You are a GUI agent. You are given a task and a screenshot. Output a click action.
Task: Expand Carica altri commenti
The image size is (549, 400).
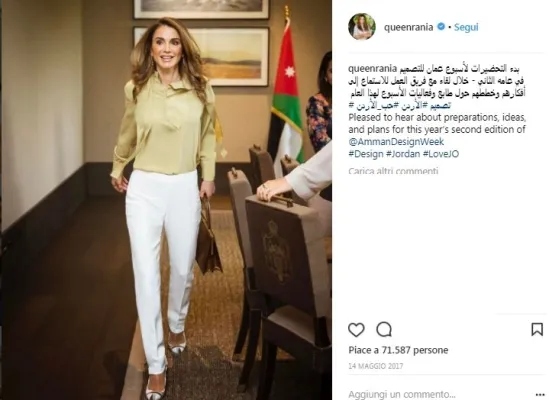(x=393, y=171)
